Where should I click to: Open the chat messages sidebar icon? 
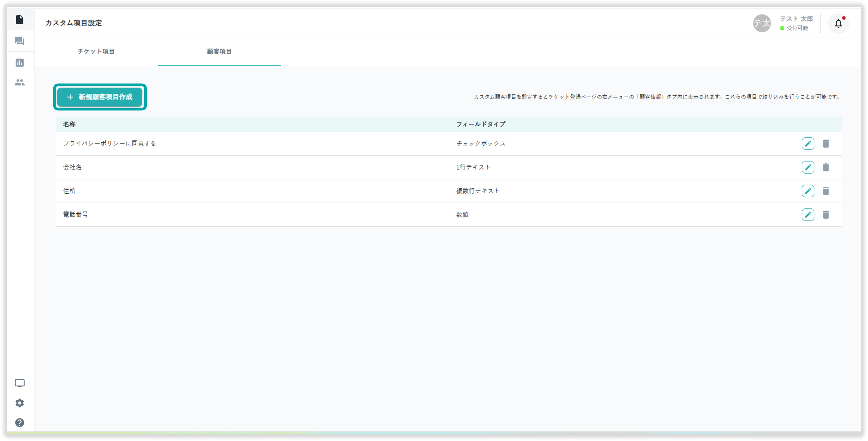20,41
